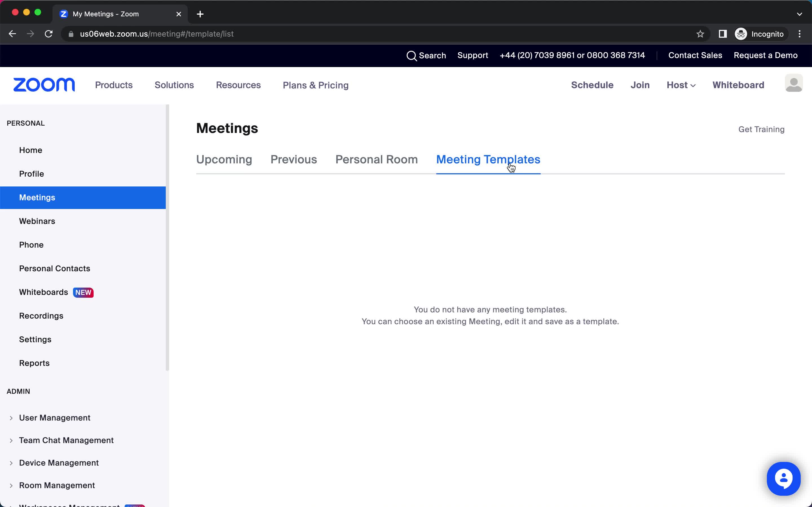
Task: Click the Host dropdown menu
Action: click(680, 85)
